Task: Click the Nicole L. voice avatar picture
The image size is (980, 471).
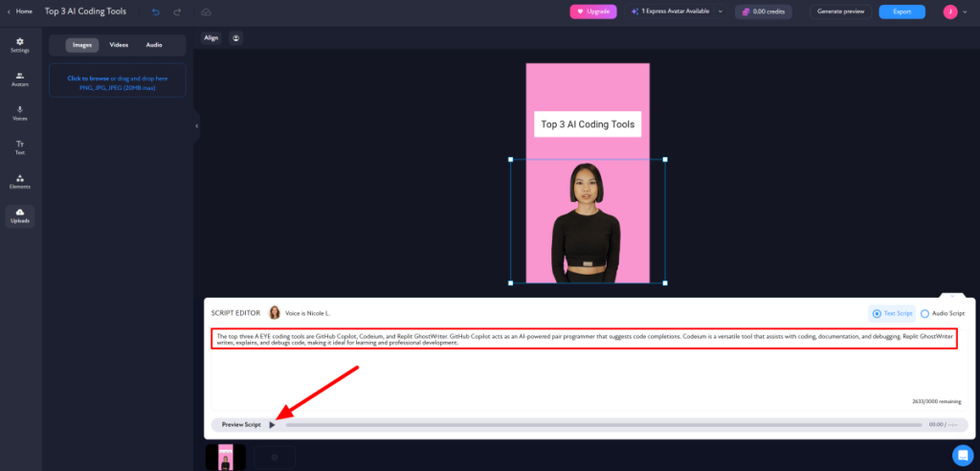Action: coord(275,313)
